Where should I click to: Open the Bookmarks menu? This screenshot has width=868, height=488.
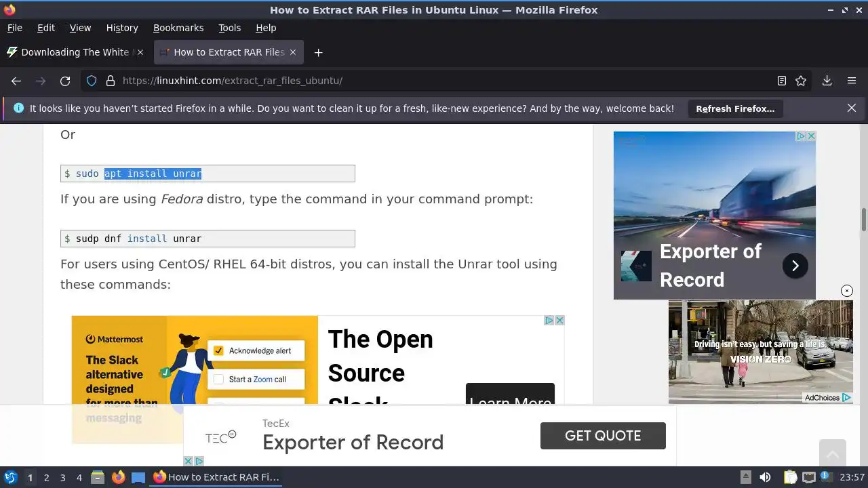(x=178, y=28)
